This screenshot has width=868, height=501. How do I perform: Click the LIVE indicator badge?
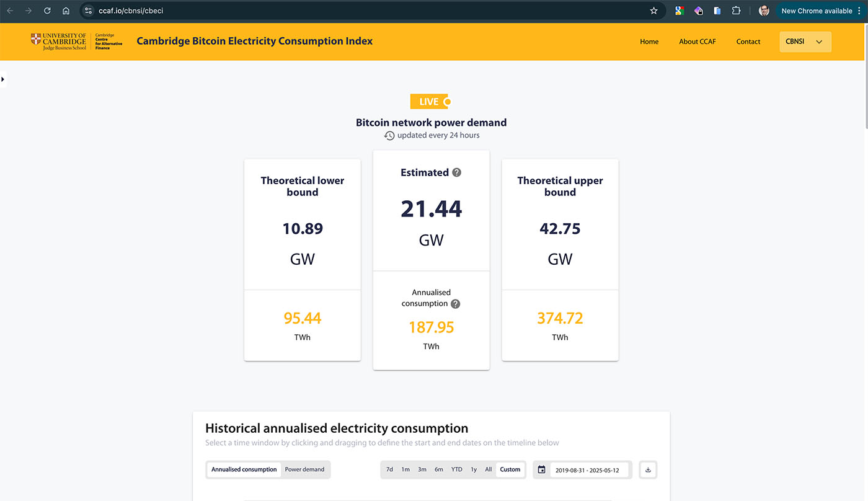(430, 102)
